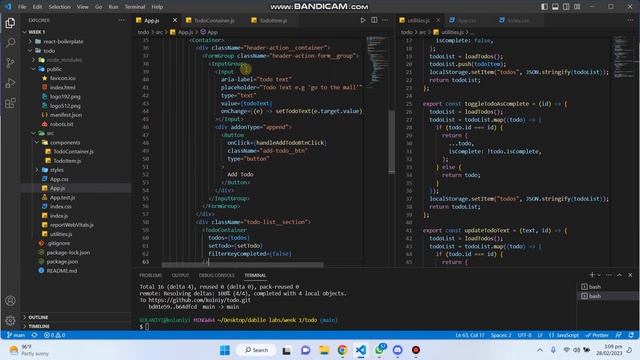
Task: Open the DEBUG CONSOLE panel tab
Action: [216, 276]
